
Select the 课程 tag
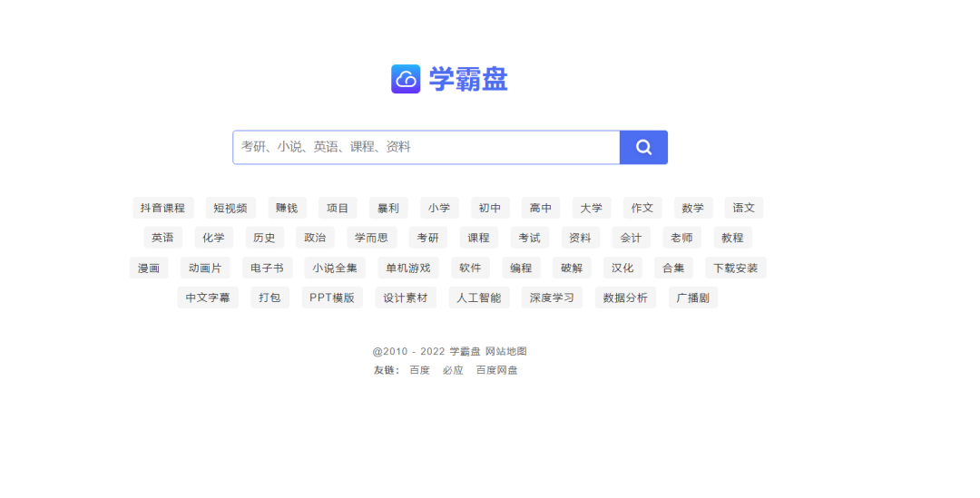(x=479, y=238)
